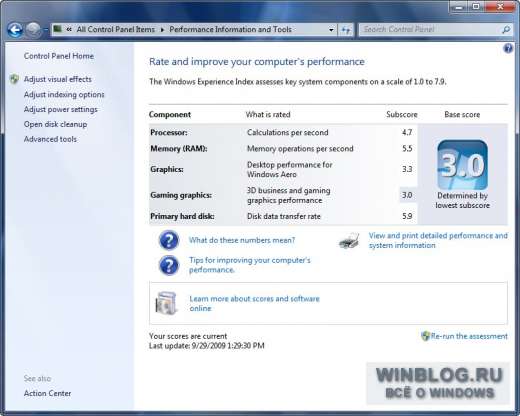Viewport: 520px width, 416px height.
Task: Click Rate and improve your computer's performance heading
Action: click(257, 62)
